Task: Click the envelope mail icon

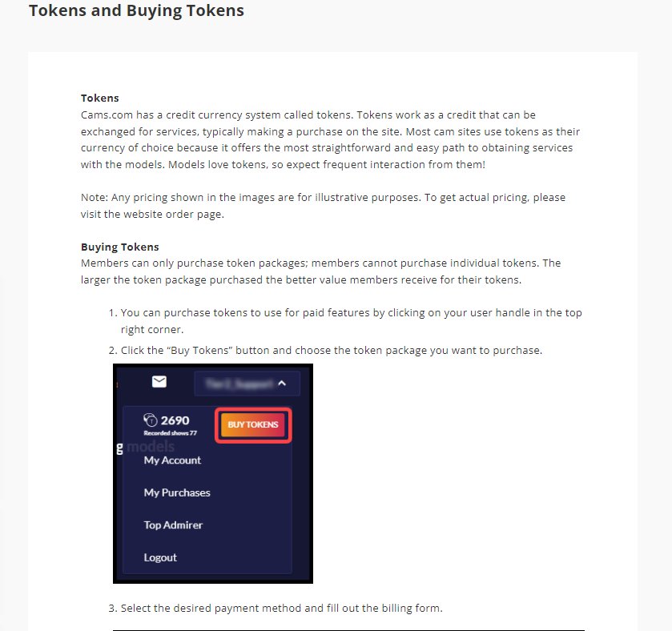Action: tap(159, 381)
